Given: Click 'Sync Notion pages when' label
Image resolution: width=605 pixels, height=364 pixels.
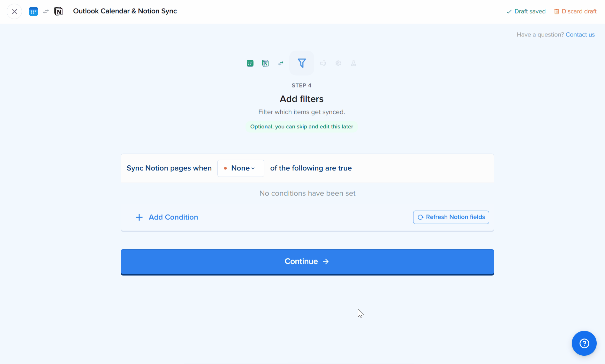Looking at the screenshot, I should point(169,168).
